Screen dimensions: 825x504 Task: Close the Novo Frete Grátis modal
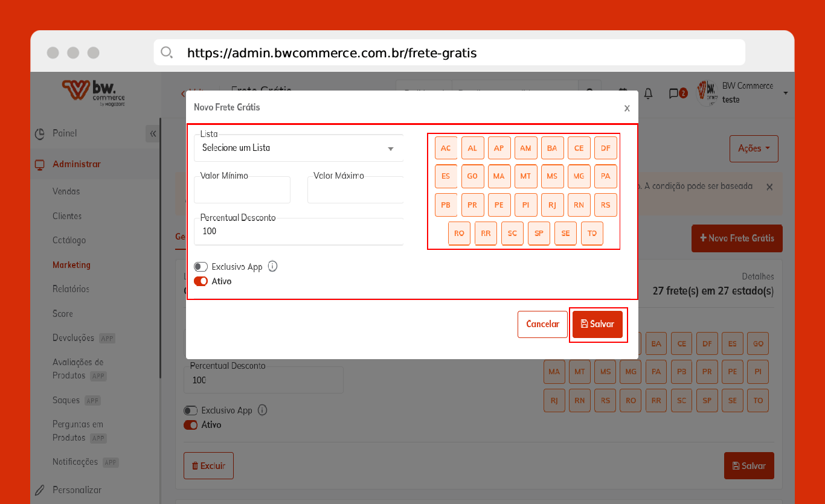click(x=627, y=108)
